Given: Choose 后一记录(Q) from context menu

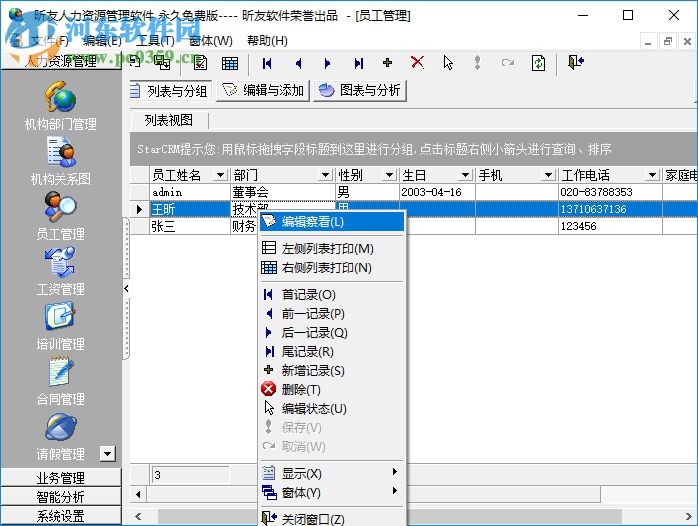Looking at the screenshot, I should point(332,333).
